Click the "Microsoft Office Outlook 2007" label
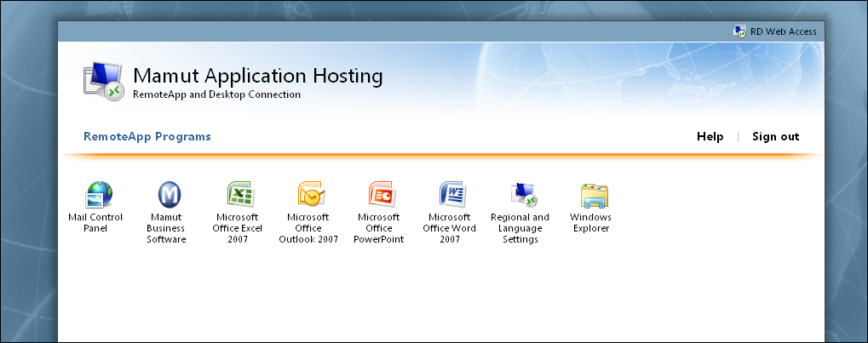 point(308,228)
